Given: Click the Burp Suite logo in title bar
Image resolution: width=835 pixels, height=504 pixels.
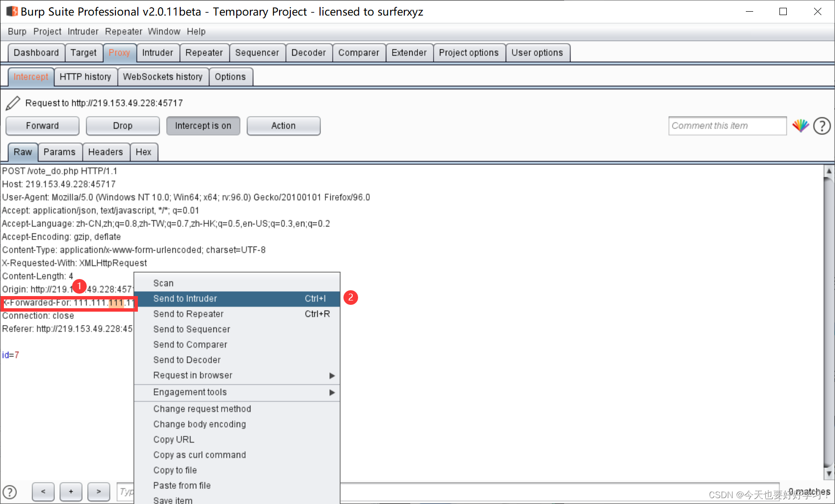Looking at the screenshot, I should (12, 11).
